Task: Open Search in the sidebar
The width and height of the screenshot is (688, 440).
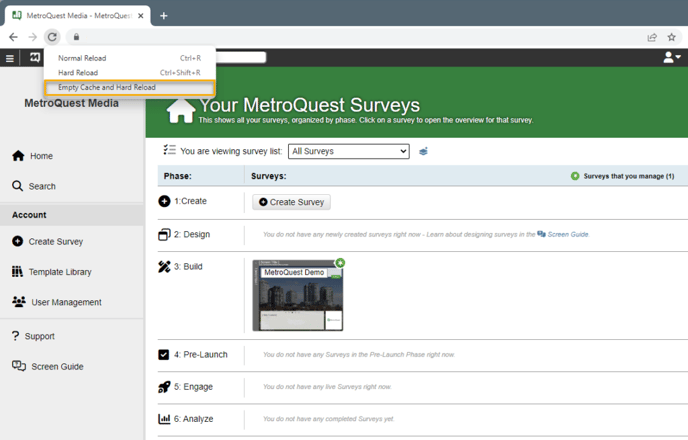Action: [42, 186]
